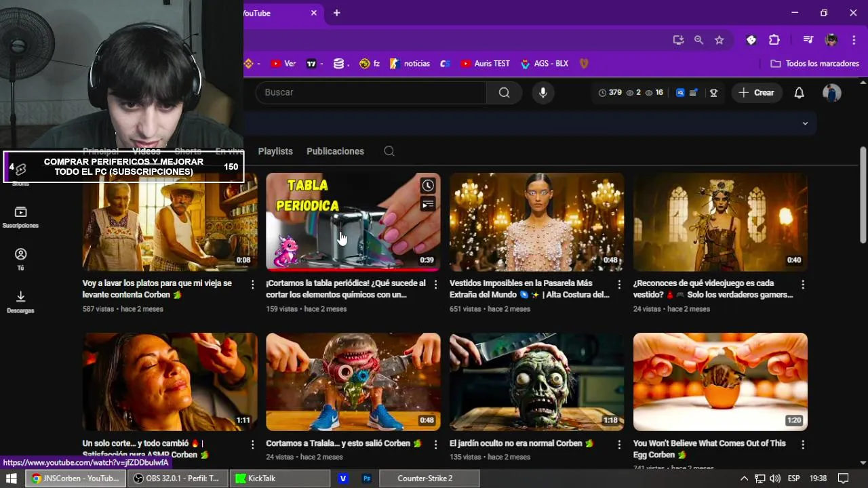Switch to OBS 32.0.1 in taskbar
Viewport: 868px width, 488px height.
pyautogui.click(x=177, y=479)
